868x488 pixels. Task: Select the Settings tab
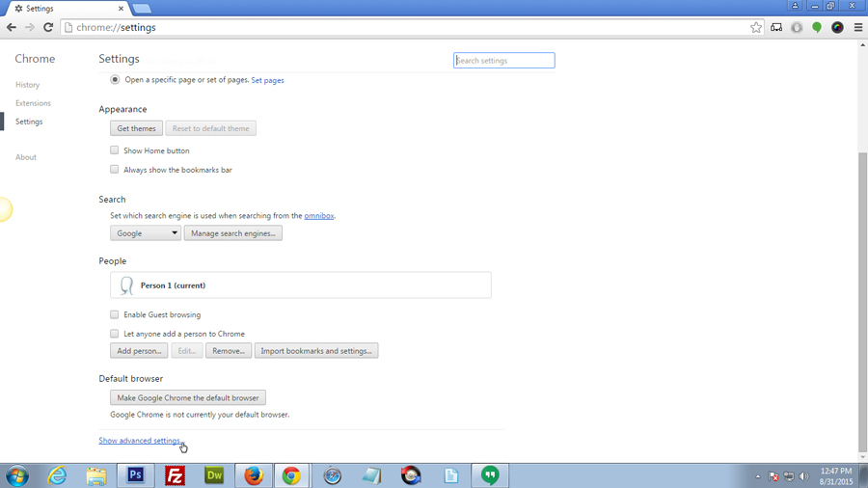pyautogui.click(x=67, y=9)
